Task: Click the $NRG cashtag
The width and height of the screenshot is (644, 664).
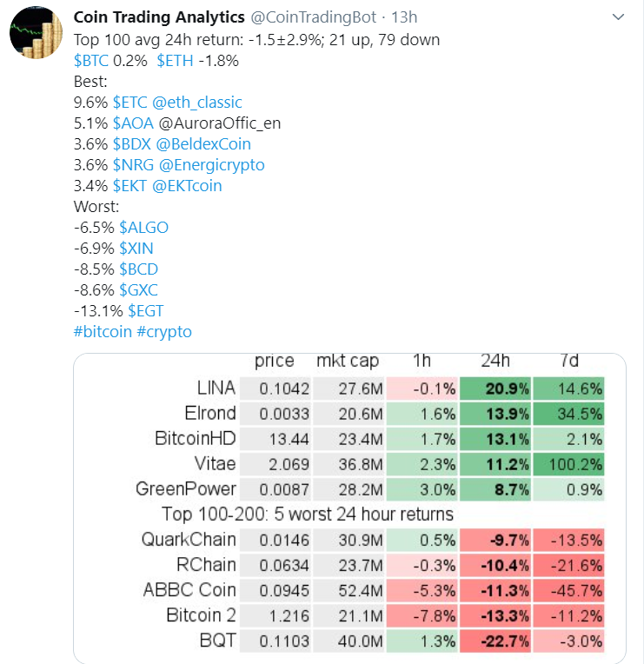Action: pos(133,165)
